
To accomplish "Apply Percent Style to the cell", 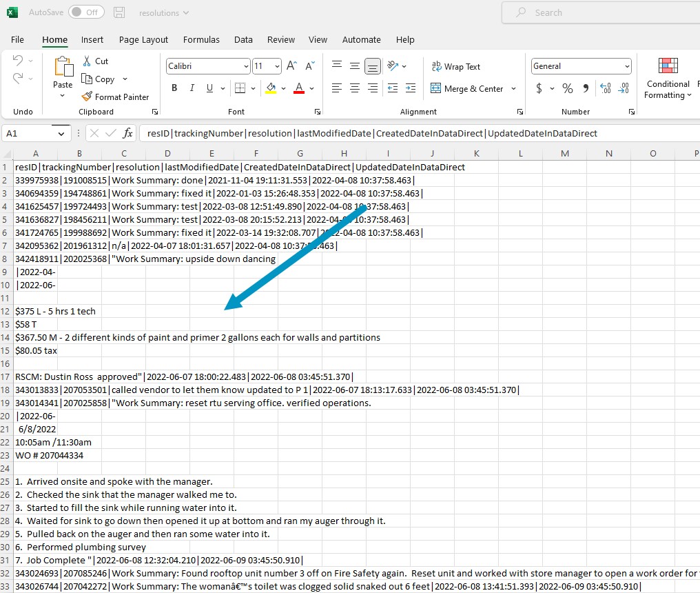I will click(568, 88).
